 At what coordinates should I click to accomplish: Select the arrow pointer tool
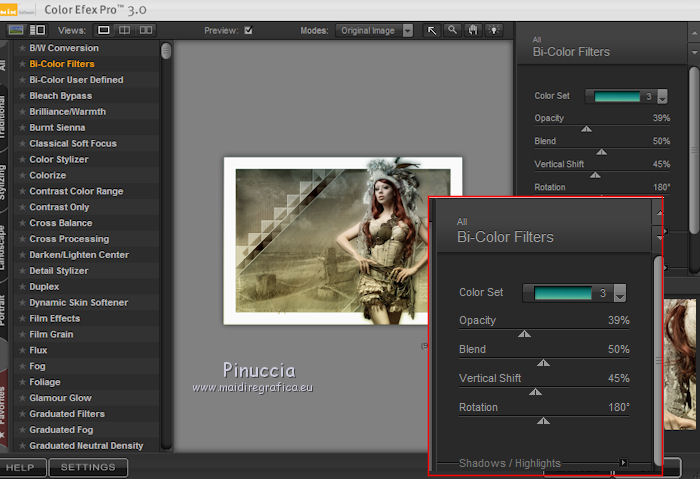point(432,30)
